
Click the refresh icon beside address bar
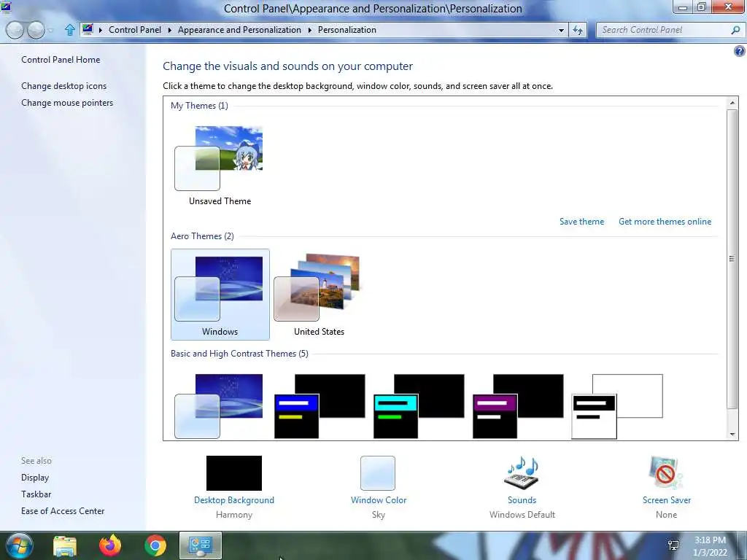[578, 30]
